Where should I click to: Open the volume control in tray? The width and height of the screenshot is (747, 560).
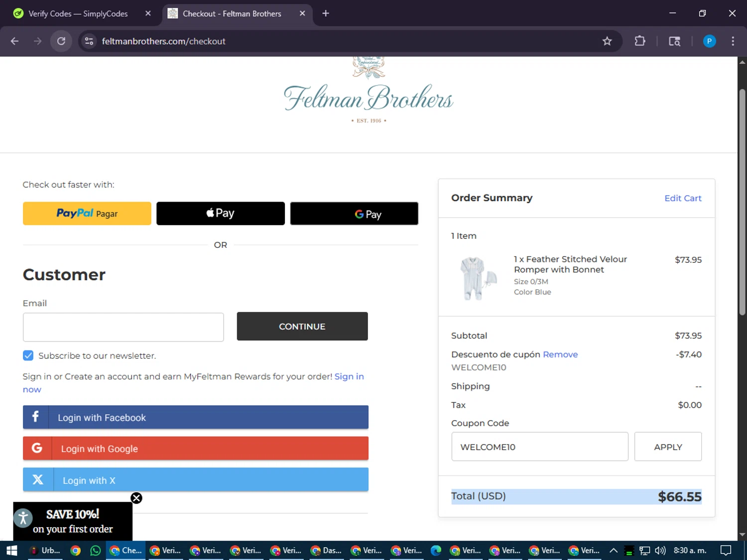tap(660, 551)
